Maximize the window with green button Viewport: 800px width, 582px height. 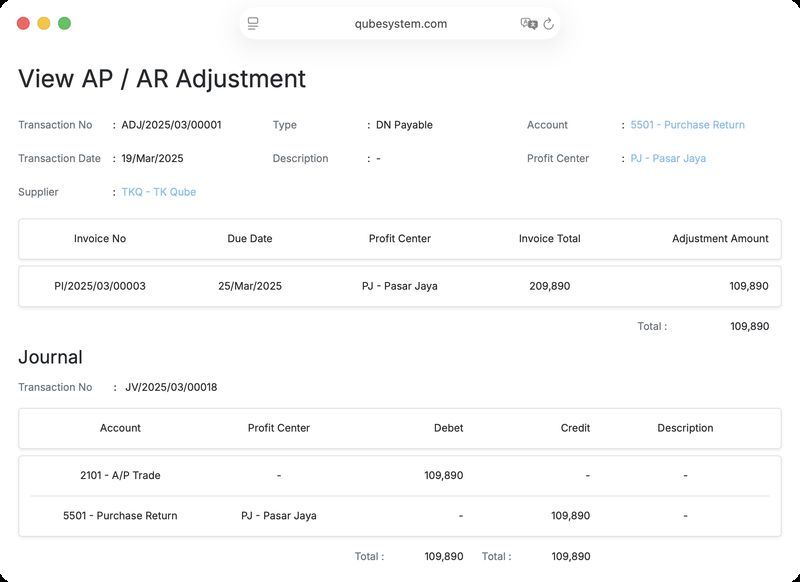(x=64, y=23)
